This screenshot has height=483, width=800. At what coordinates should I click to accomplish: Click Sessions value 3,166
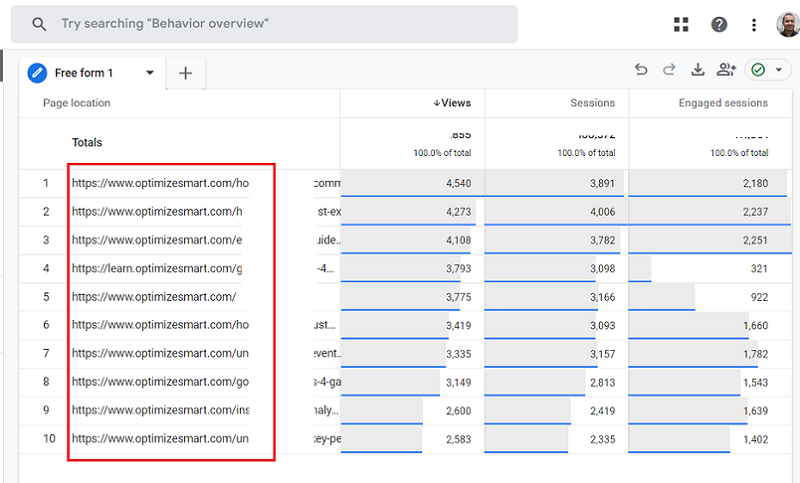[x=603, y=297]
